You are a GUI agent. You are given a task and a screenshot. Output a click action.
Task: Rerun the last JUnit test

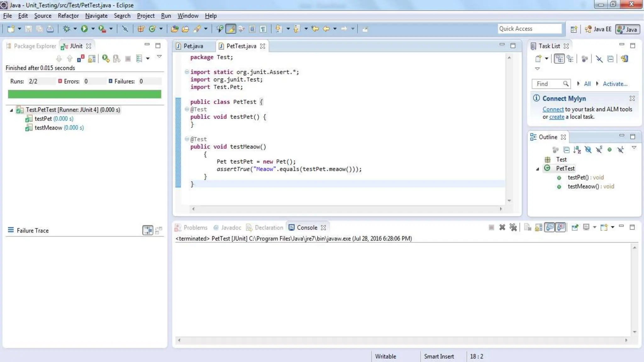click(106, 58)
